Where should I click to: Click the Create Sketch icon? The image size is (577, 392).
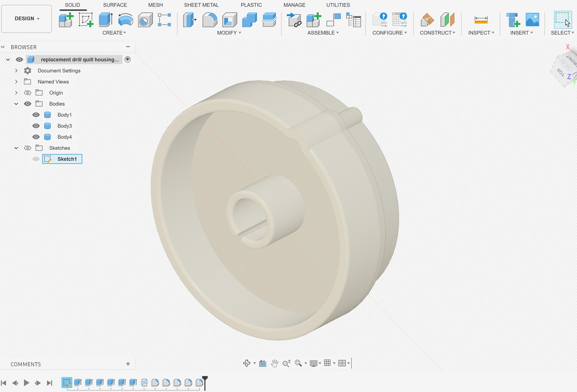[x=86, y=20]
